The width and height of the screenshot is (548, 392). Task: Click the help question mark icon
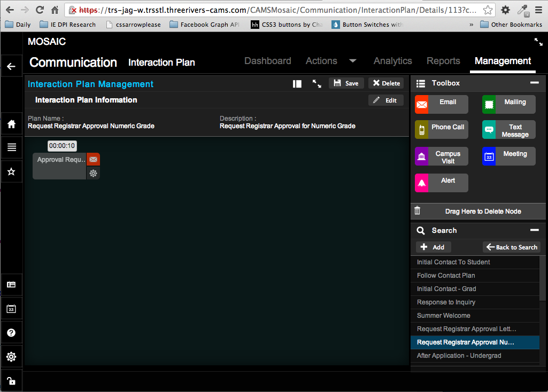tap(11, 333)
